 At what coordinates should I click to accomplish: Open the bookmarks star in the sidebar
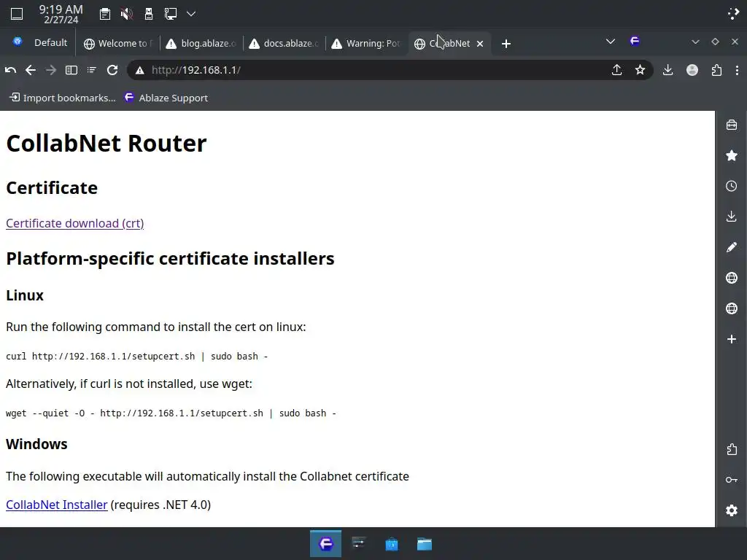coord(732,156)
